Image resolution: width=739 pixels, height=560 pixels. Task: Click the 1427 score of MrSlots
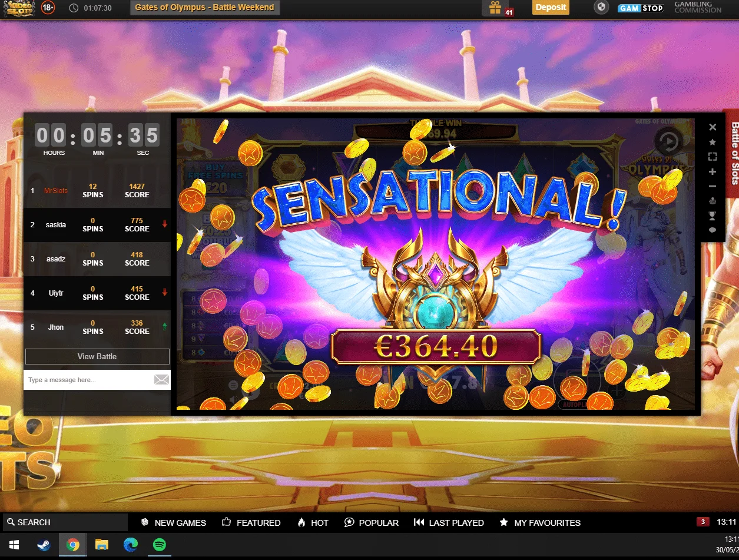click(137, 187)
